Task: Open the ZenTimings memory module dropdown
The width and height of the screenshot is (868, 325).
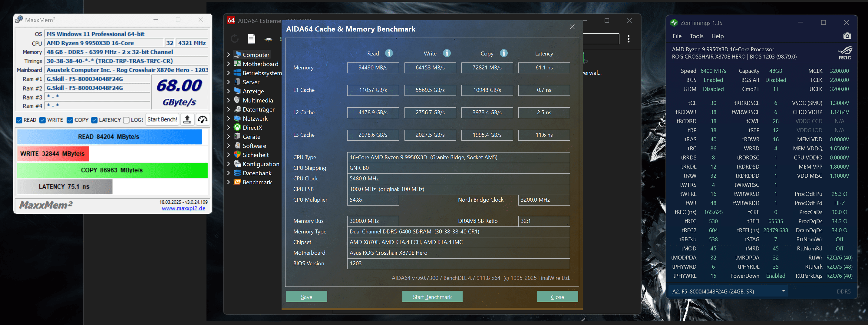Action: [x=783, y=291]
